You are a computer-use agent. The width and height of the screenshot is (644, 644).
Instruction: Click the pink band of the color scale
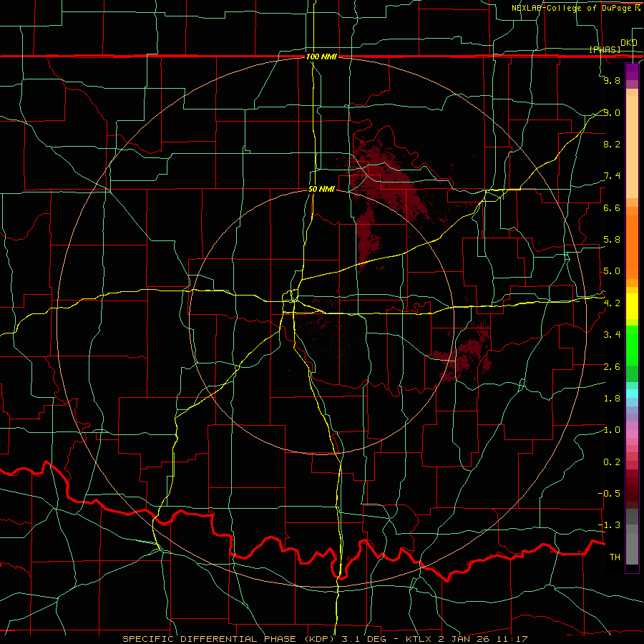632,434
